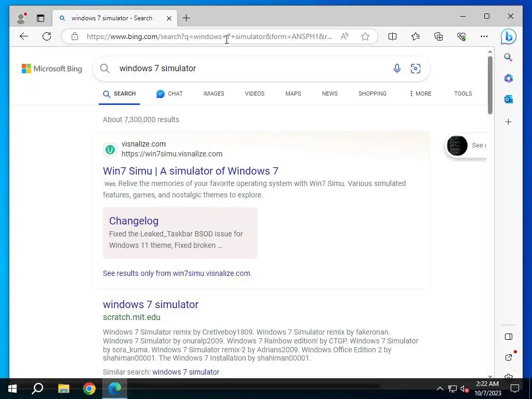See results only from win7simu.visnalize.com
This screenshot has height=399, width=532.
click(177, 273)
